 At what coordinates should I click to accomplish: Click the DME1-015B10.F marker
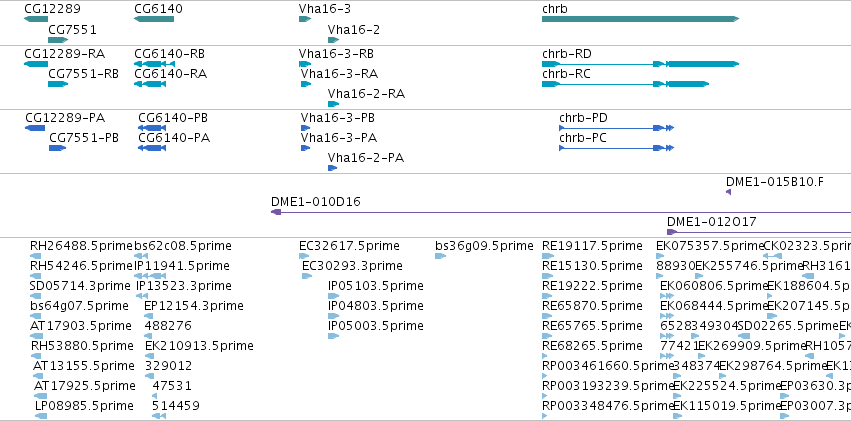[728, 192]
